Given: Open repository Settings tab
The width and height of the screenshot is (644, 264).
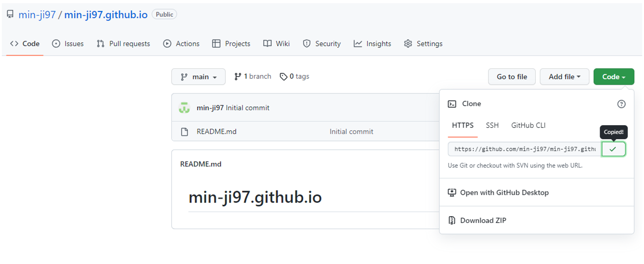Looking at the screenshot, I should 423,44.
